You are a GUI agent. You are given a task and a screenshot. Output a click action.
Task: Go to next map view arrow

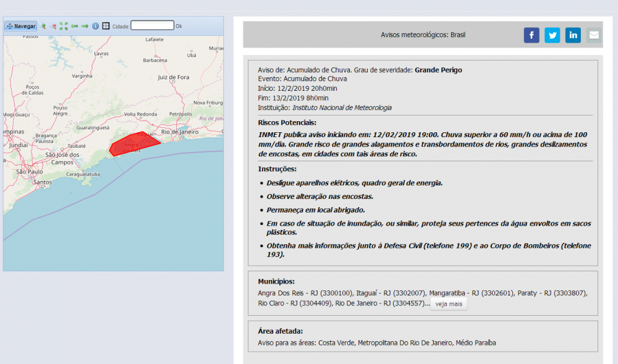pos(85,26)
